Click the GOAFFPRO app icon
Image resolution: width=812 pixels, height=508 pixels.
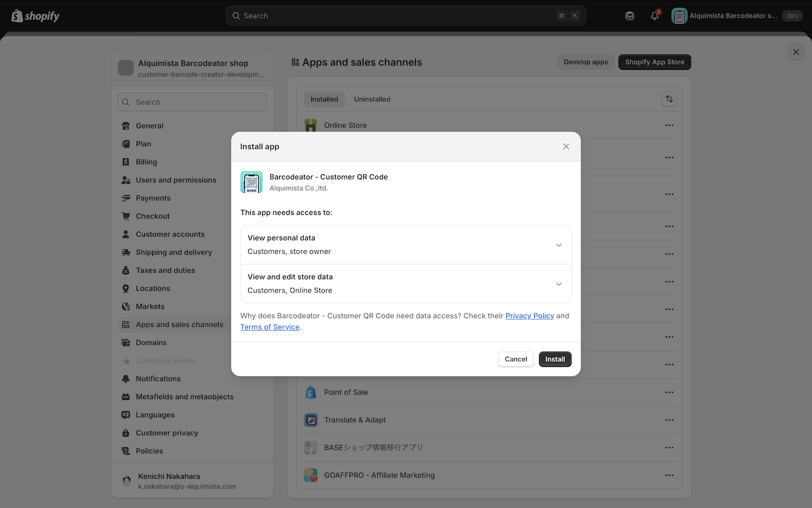click(311, 475)
